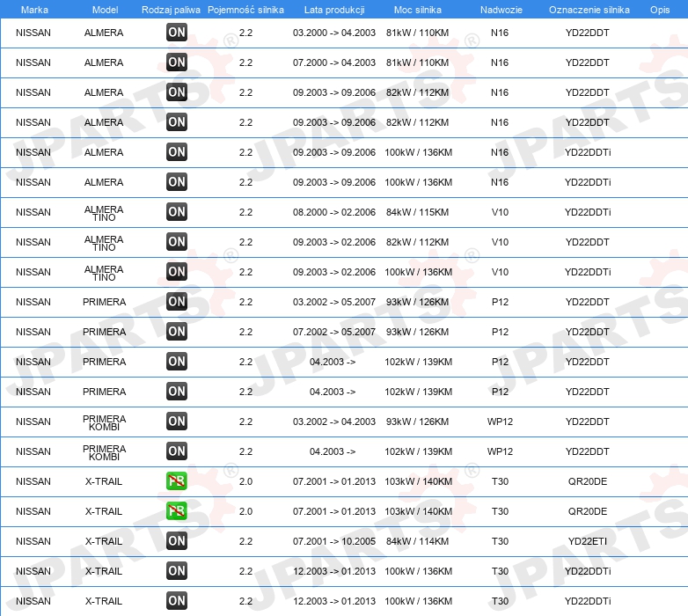Click the ON icon for PRIMERA 07.2002 -> 05.2007
The height and width of the screenshot is (616, 688).
pyautogui.click(x=176, y=331)
